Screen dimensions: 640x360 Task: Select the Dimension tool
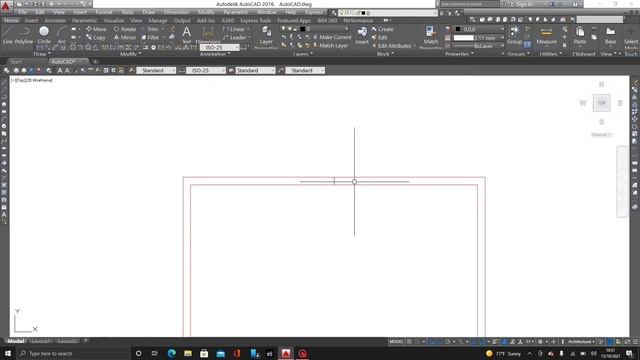click(208, 35)
